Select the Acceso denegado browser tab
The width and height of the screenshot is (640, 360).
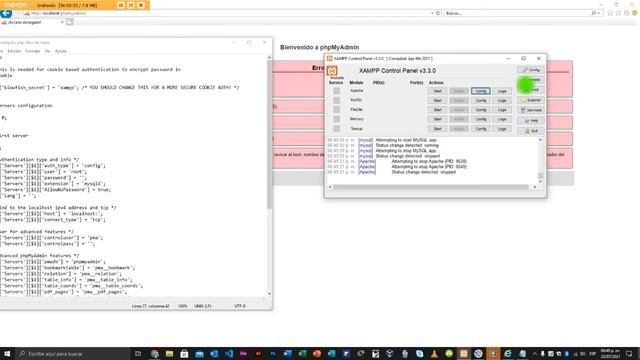[x=32, y=22]
